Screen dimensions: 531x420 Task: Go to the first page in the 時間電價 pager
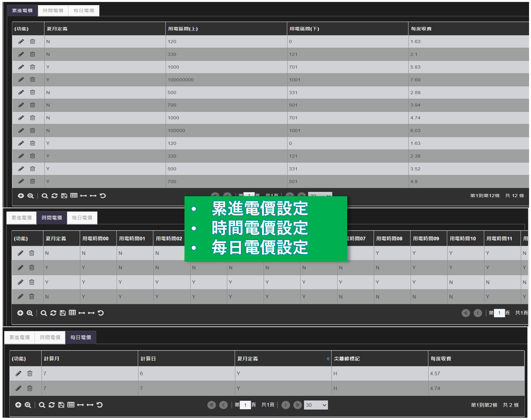point(466,313)
